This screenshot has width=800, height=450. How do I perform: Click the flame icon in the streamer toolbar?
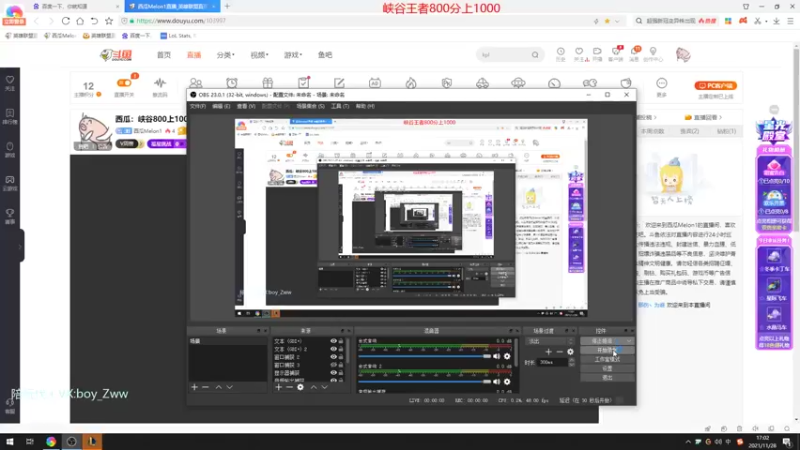coord(411,83)
